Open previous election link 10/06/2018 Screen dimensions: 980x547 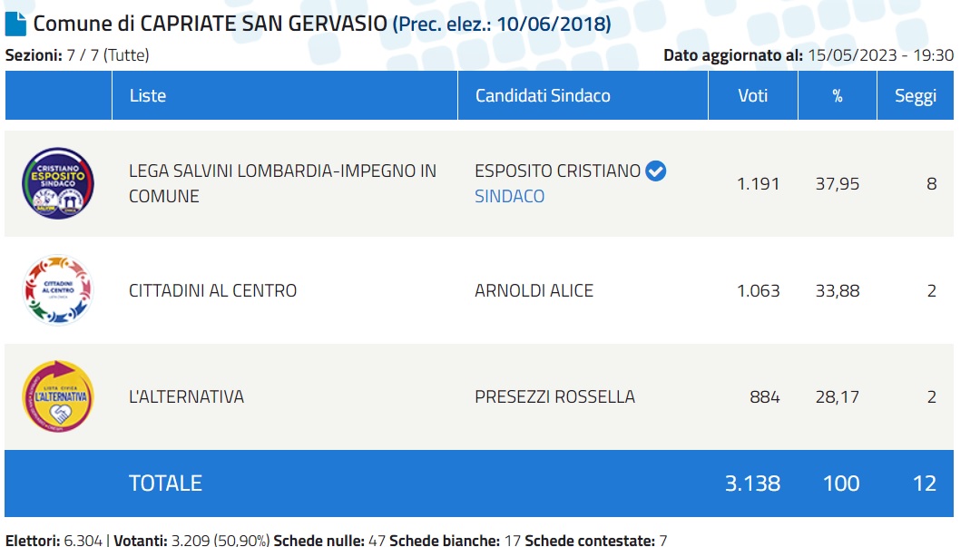(x=502, y=24)
